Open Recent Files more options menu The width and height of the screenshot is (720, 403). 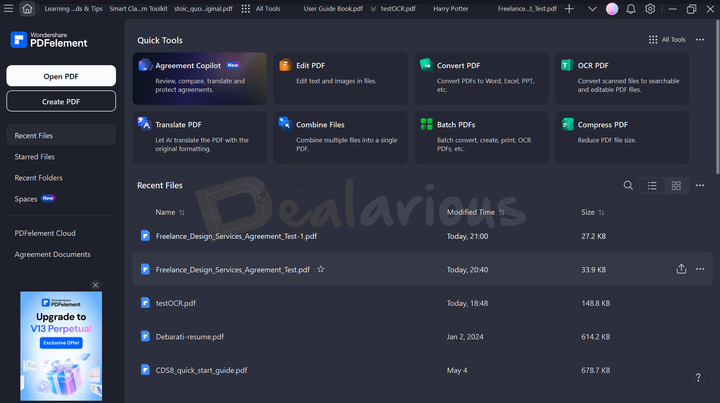pyautogui.click(x=700, y=185)
